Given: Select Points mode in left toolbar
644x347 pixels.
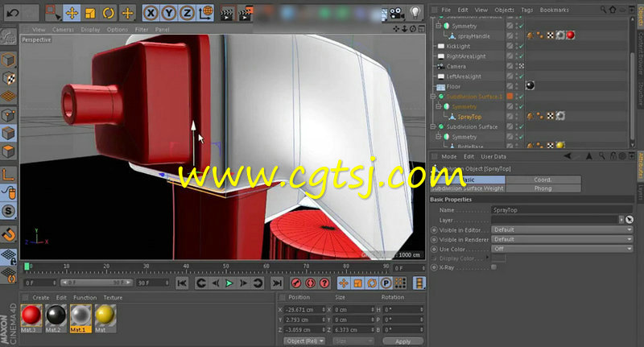Looking at the screenshot, I should pos(8,115).
